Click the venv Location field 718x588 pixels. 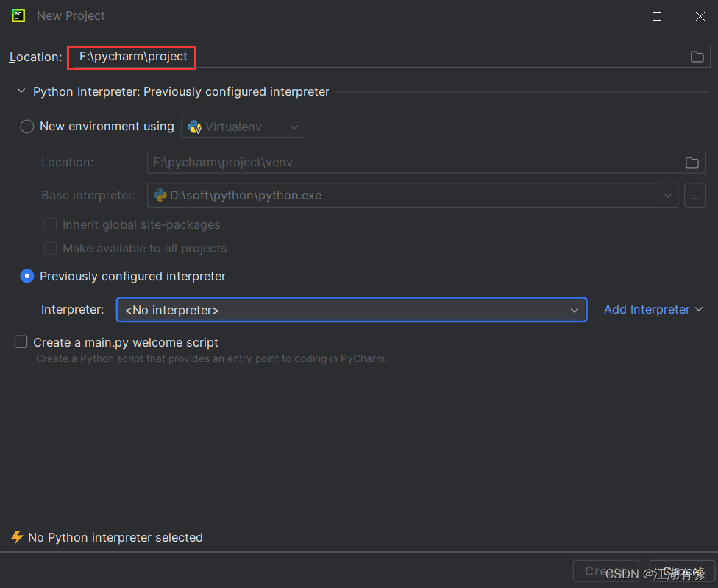coord(427,163)
